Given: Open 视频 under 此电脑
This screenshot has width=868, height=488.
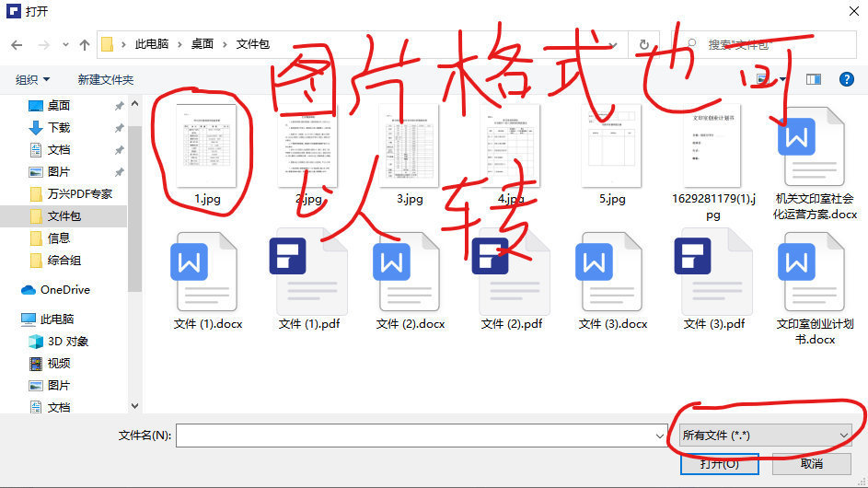Looking at the screenshot, I should (59, 364).
